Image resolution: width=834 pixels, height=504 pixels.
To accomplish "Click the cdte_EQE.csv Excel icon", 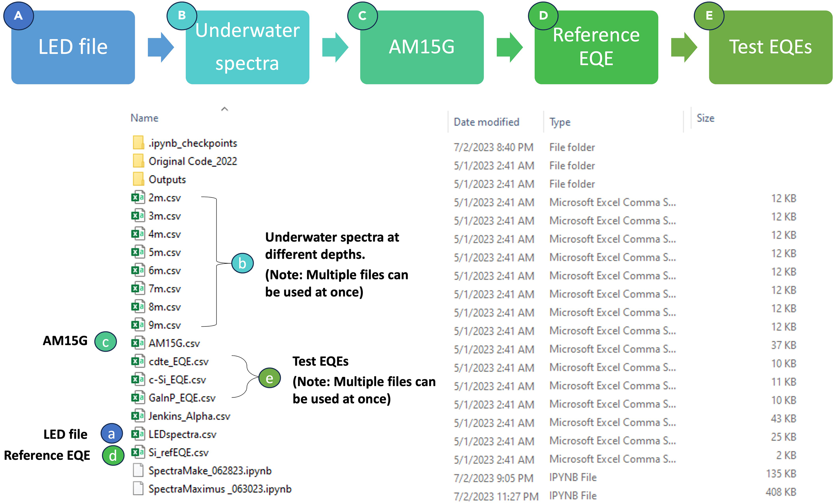I will (x=138, y=361).
